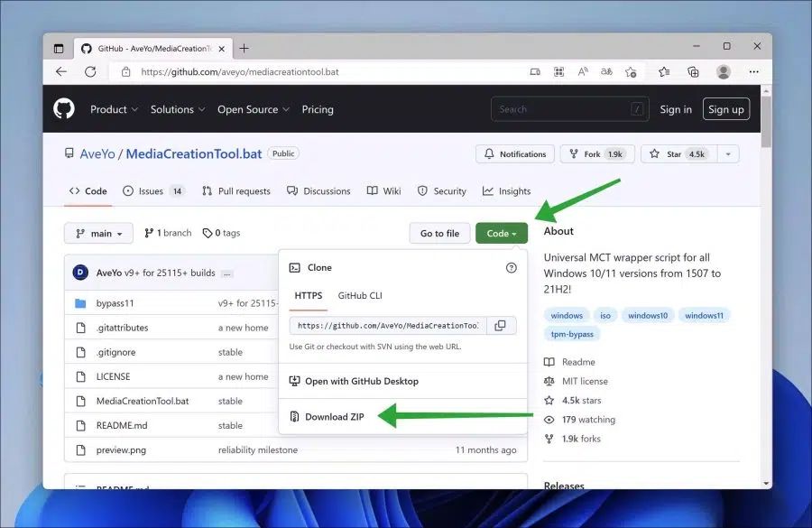Open the bypass11 folder
The height and width of the screenshot is (528, 812).
click(115, 303)
